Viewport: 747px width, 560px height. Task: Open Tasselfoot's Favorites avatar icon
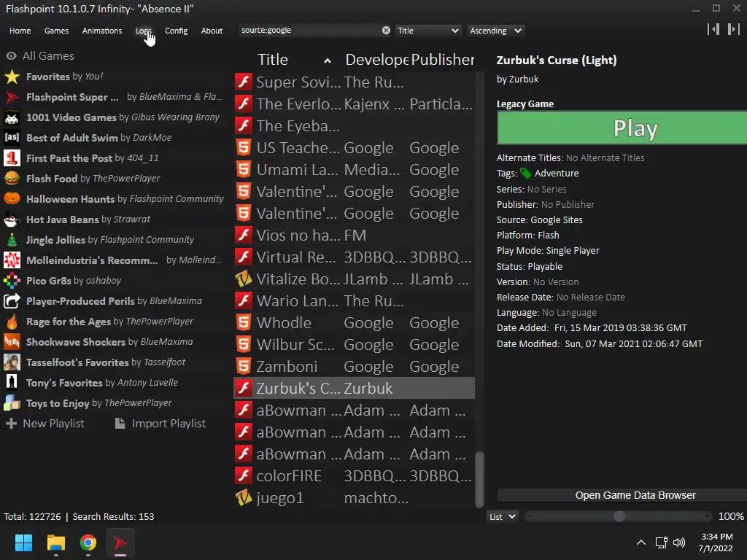pos(12,362)
